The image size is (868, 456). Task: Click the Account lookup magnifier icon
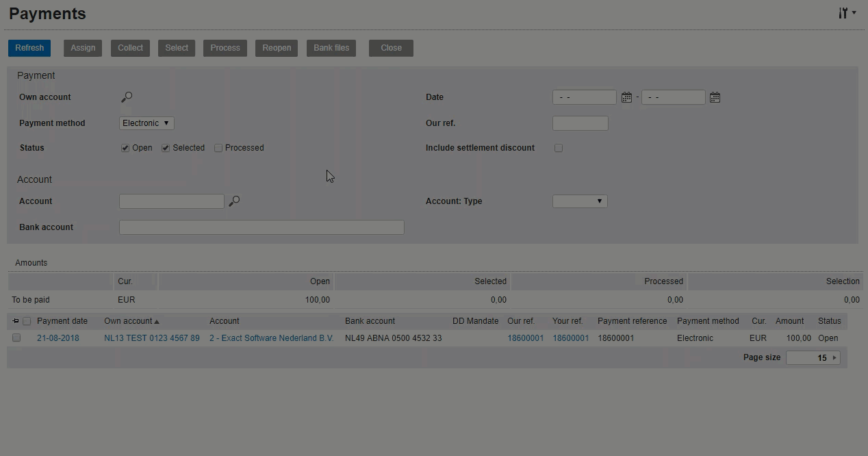(x=234, y=201)
